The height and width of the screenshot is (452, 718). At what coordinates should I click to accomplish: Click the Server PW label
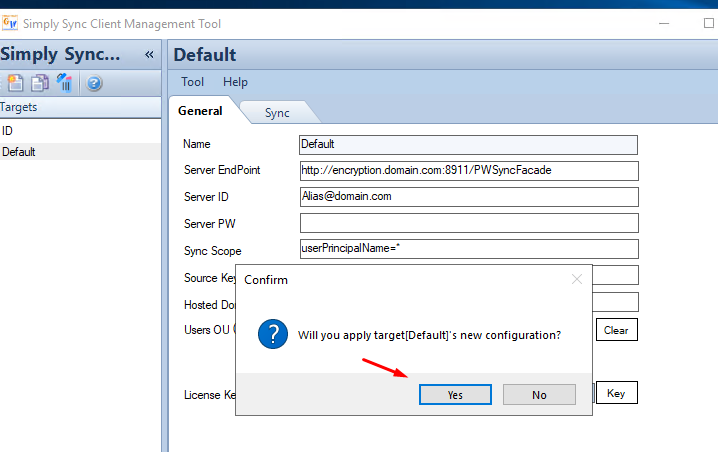[x=210, y=224]
